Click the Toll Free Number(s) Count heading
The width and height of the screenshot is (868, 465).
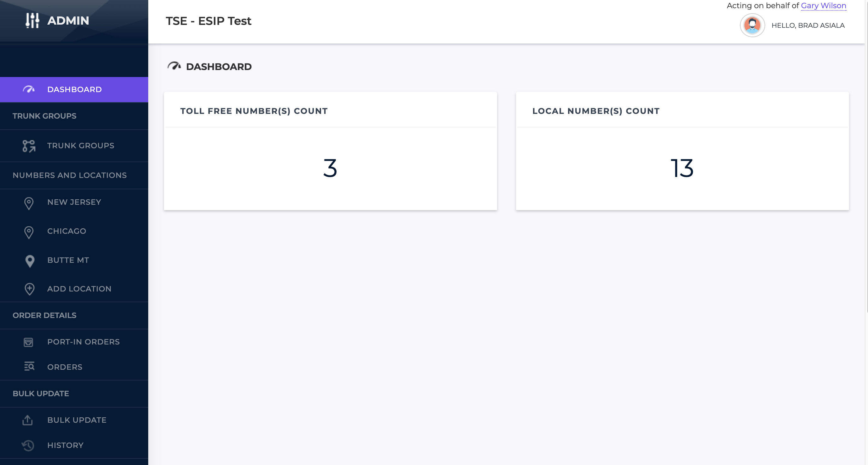click(x=254, y=111)
